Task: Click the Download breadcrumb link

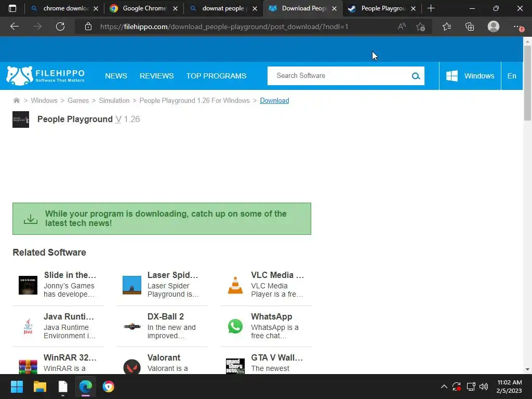Action: point(274,100)
